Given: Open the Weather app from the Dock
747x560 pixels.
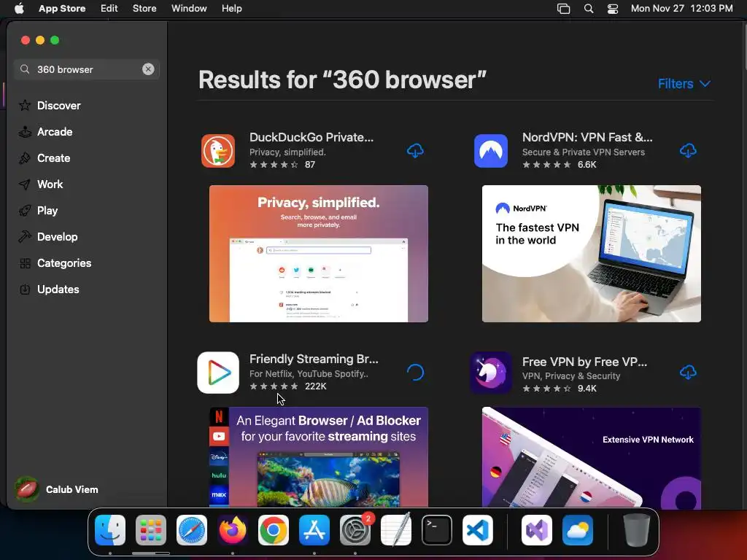Looking at the screenshot, I should pyautogui.click(x=578, y=529).
